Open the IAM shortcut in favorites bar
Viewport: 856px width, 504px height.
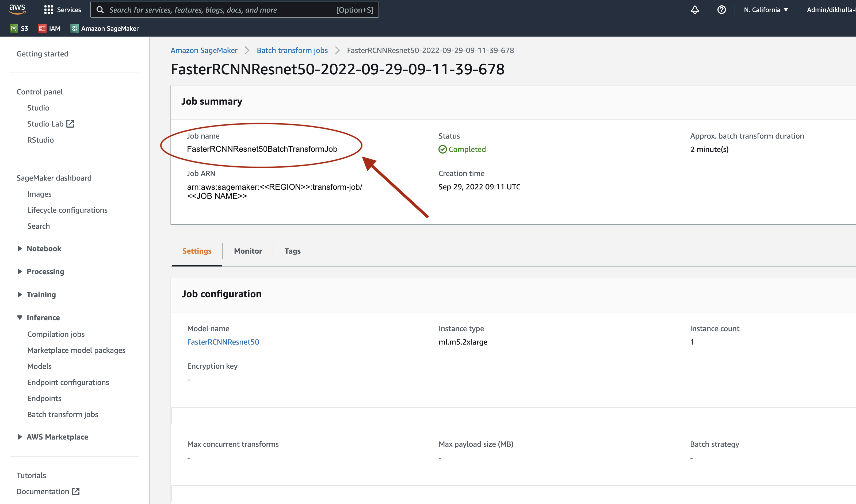pos(49,29)
